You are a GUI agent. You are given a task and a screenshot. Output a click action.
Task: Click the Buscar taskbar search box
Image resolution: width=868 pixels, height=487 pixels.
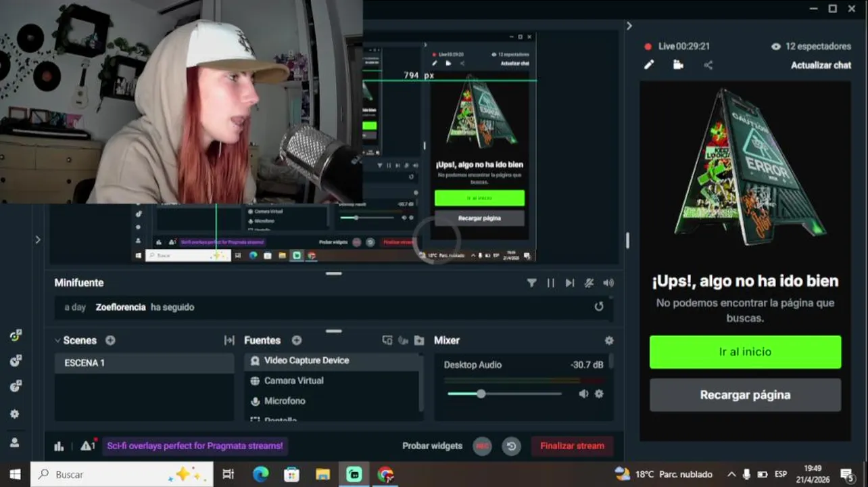point(122,474)
